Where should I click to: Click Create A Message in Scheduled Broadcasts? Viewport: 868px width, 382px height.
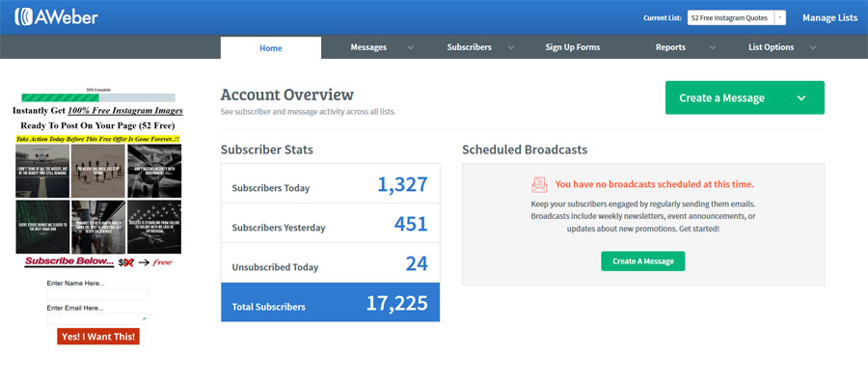tap(642, 260)
